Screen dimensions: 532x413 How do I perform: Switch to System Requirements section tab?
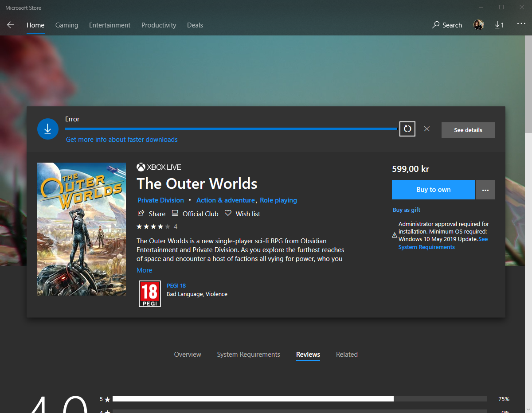coord(248,355)
